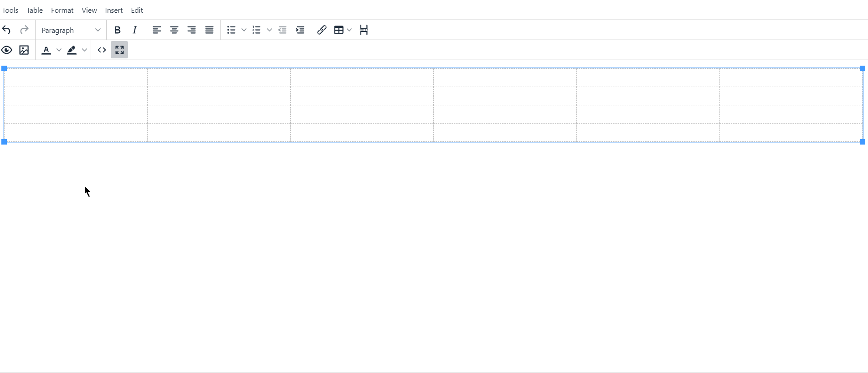The height and width of the screenshot is (373, 868).
Task: Decrease indent
Action: [x=282, y=30]
